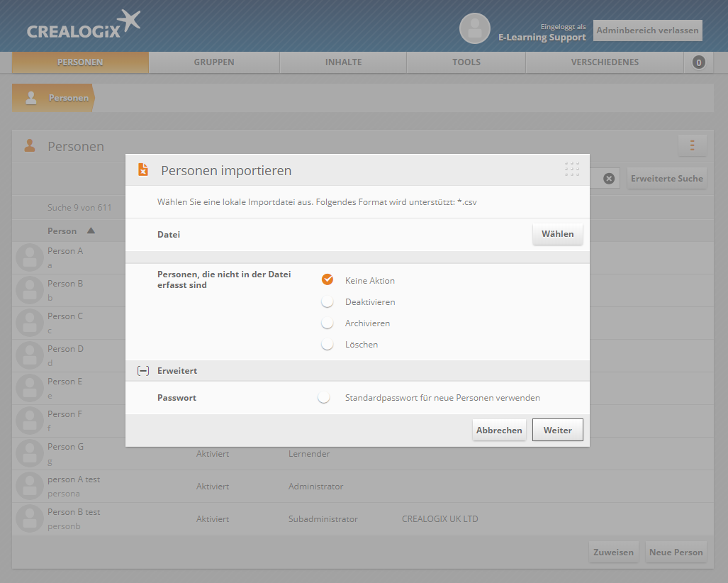Choose the Löschen radio option

pos(327,344)
